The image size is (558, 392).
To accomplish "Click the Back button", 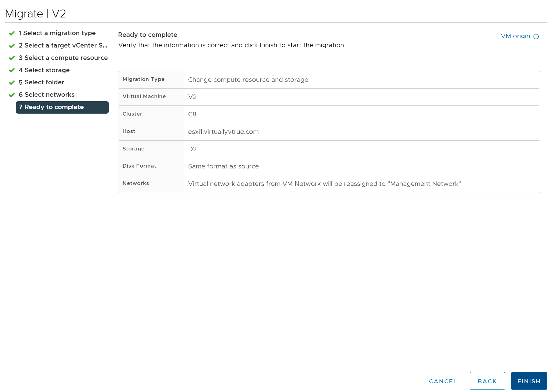I will coord(487,381).
